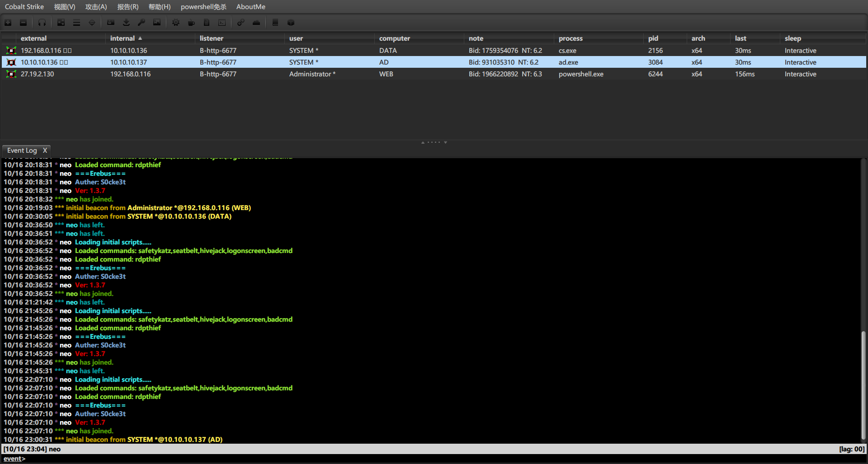Select the Event Log tab
The image size is (868, 464).
22,150
